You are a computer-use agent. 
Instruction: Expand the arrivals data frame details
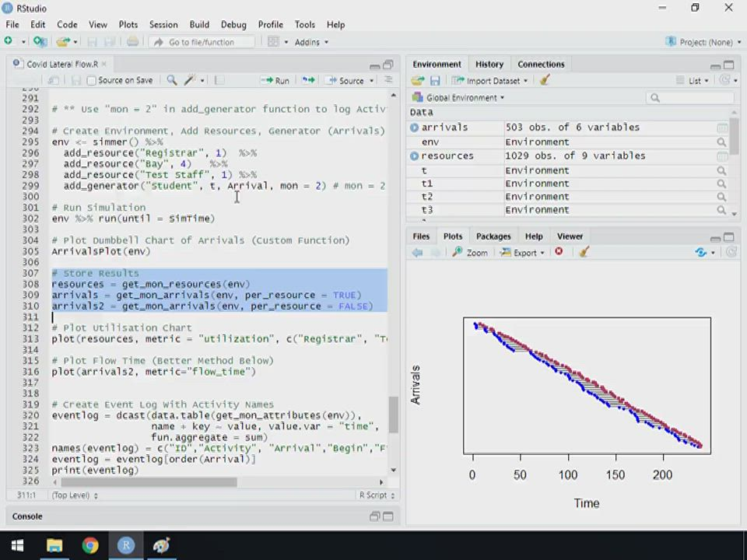(x=414, y=128)
